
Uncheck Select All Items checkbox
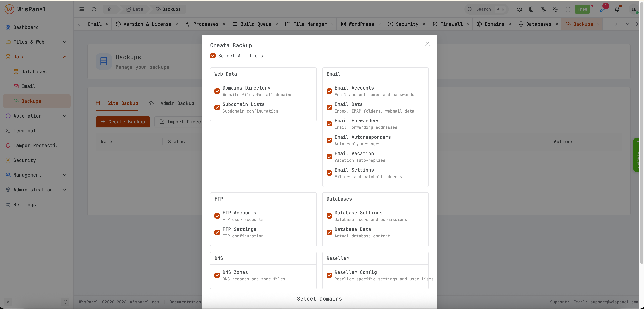pos(213,56)
